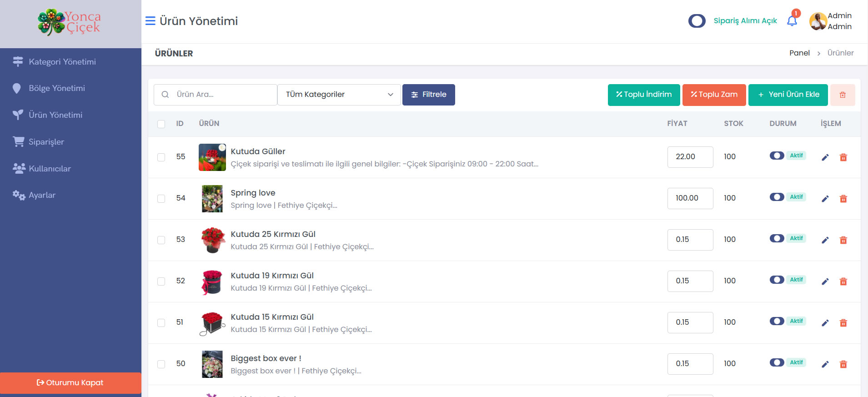This screenshot has height=397, width=868.
Task: Click the trash icon for Biggest box ever
Action: (x=843, y=364)
